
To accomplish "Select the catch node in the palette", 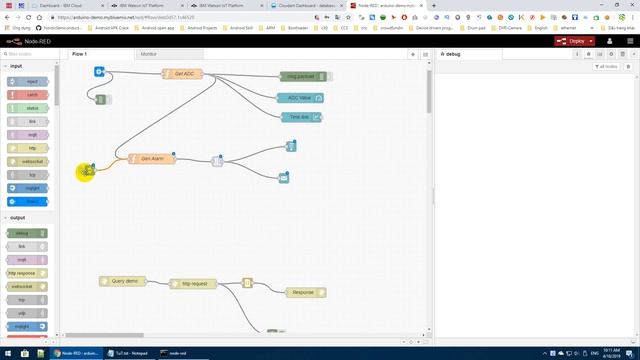I will coord(28,95).
